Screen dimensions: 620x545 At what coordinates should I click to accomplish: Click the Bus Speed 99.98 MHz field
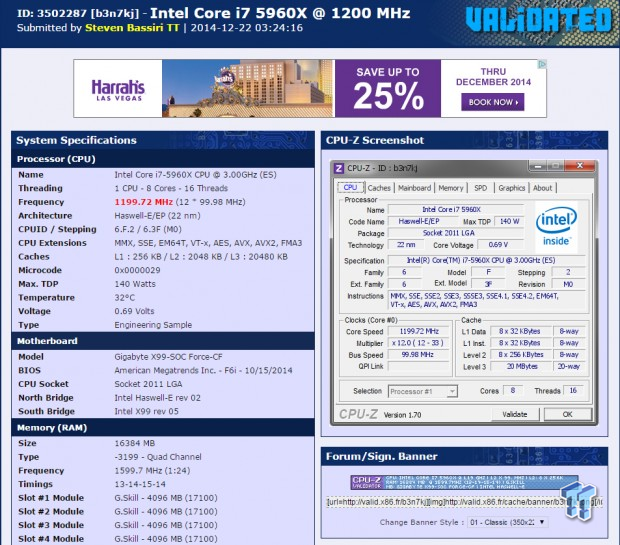[419, 355]
